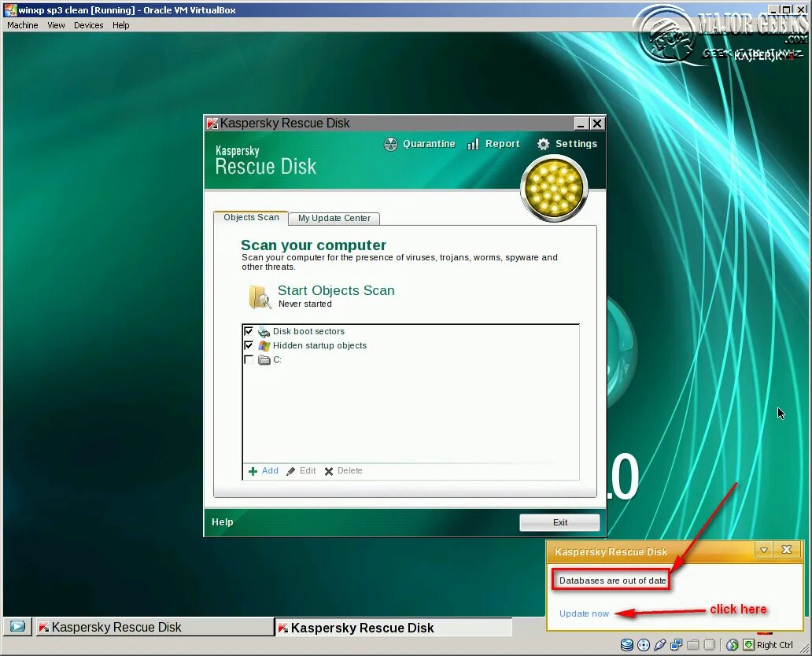Viewport: 812px width, 656px height.
Task: Click the Edit label text
Action: (x=308, y=470)
